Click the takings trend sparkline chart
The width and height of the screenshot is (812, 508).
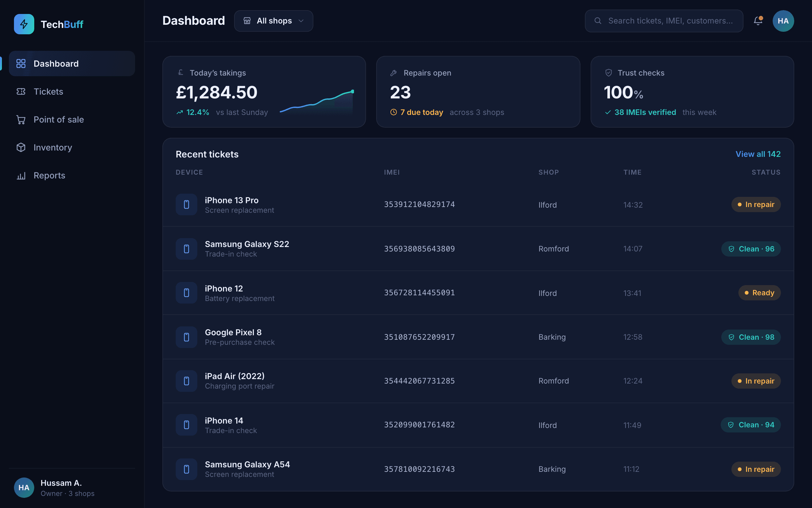tap(317, 103)
